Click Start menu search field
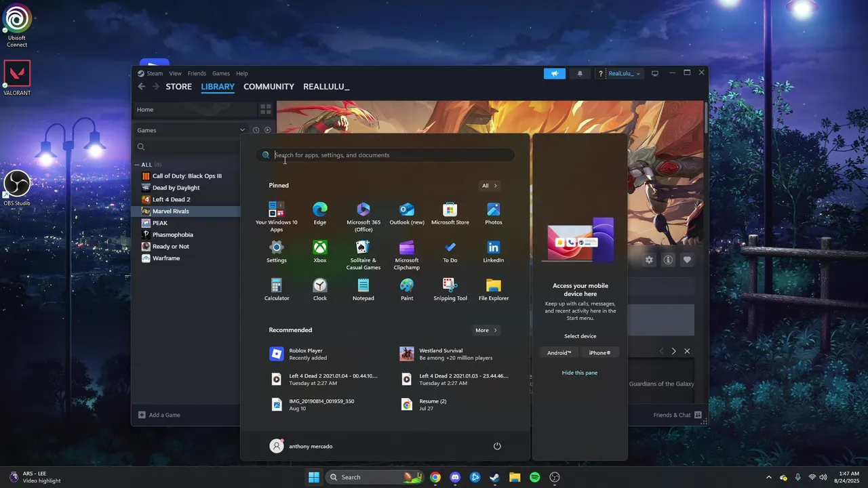Image resolution: width=868 pixels, height=488 pixels. point(385,155)
